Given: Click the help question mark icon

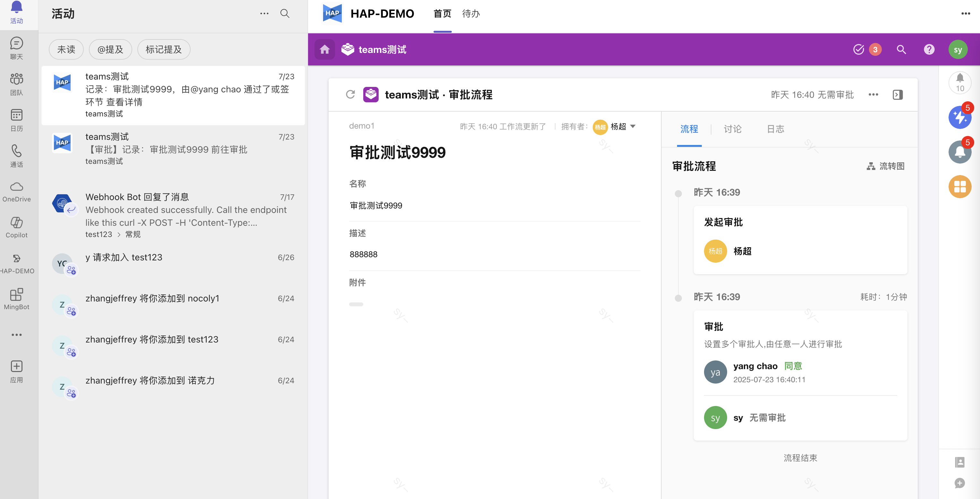Looking at the screenshot, I should tap(929, 49).
